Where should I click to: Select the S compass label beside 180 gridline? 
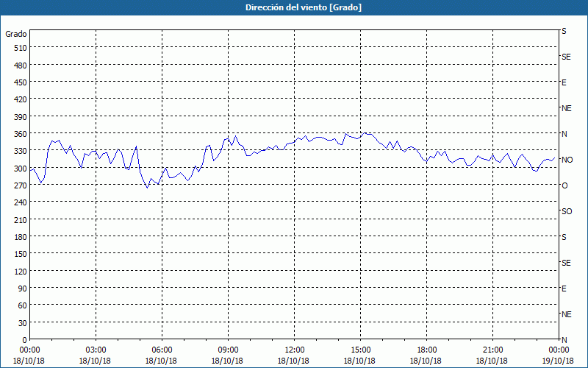point(564,237)
